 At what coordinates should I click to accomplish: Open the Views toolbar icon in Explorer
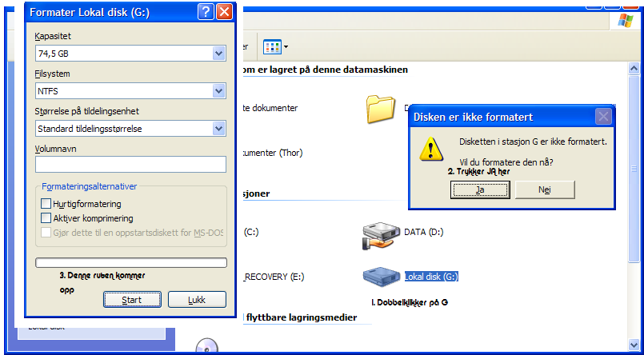tap(272, 47)
